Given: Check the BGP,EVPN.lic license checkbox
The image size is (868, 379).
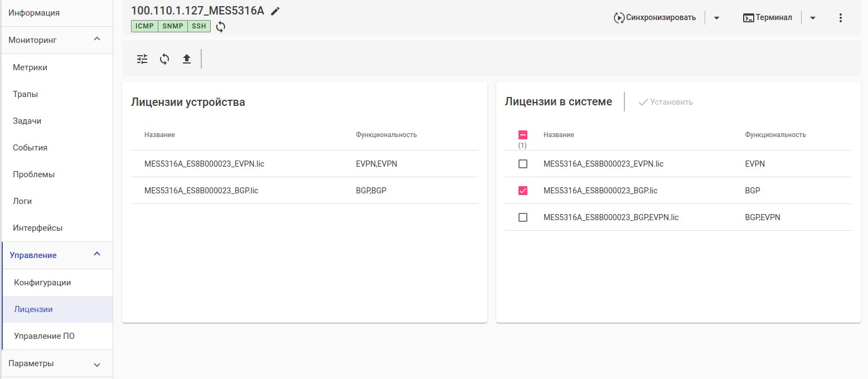Looking at the screenshot, I should point(523,217).
